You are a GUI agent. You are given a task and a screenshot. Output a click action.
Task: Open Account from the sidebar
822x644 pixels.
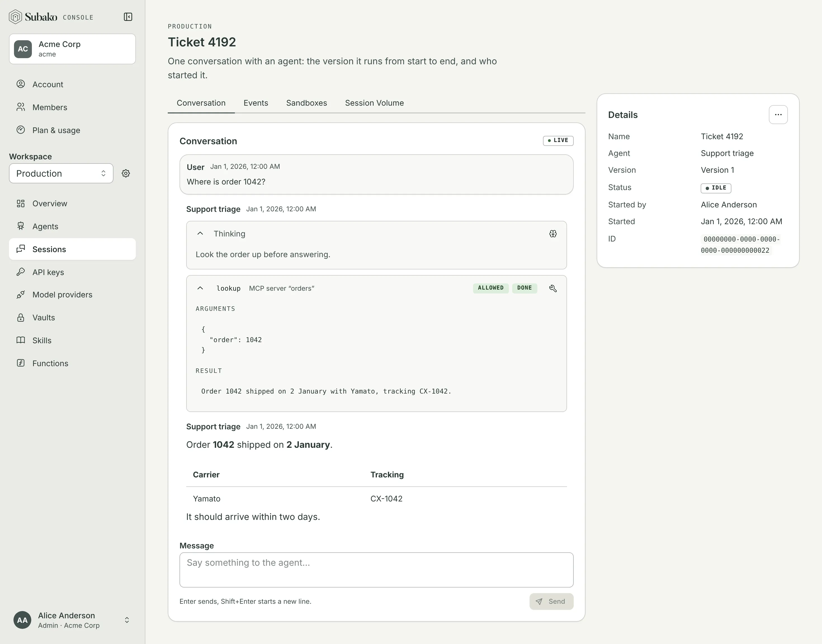click(72, 84)
